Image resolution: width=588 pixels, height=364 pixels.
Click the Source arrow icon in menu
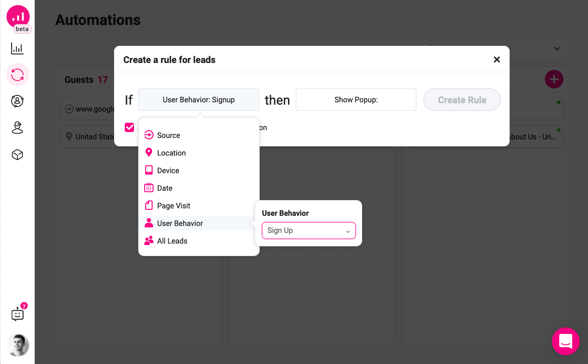(149, 135)
